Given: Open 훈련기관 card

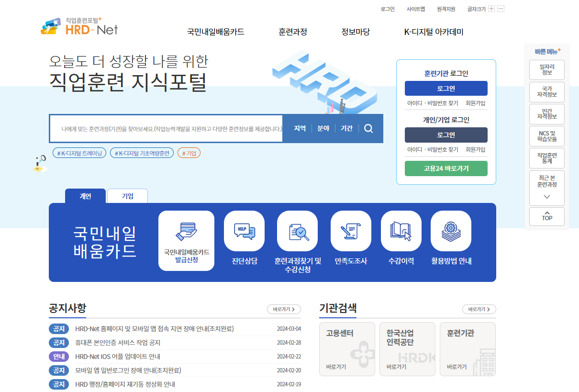Looking at the screenshot, I should point(468,349).
